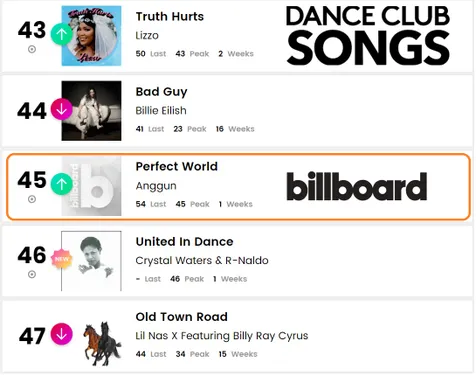Click small circle icon under rank 45
Image resolution: width=476 pixels, height=376 pixels.
pos(32,199)
